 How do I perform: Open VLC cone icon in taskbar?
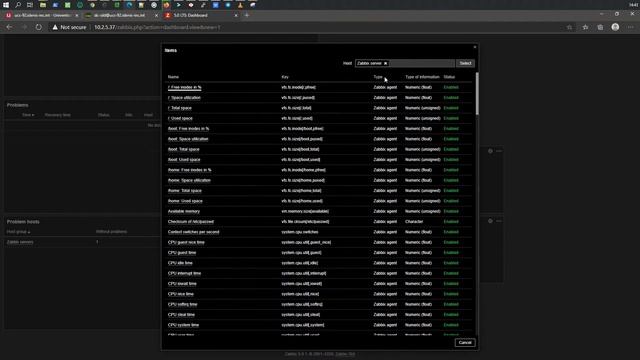(x=240, y=5)
